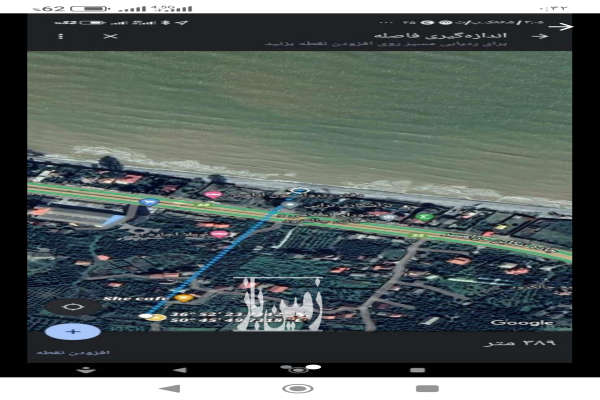Click the coordinates text near the start point
This screenshot has width=600, height=400.
[237, 317]
